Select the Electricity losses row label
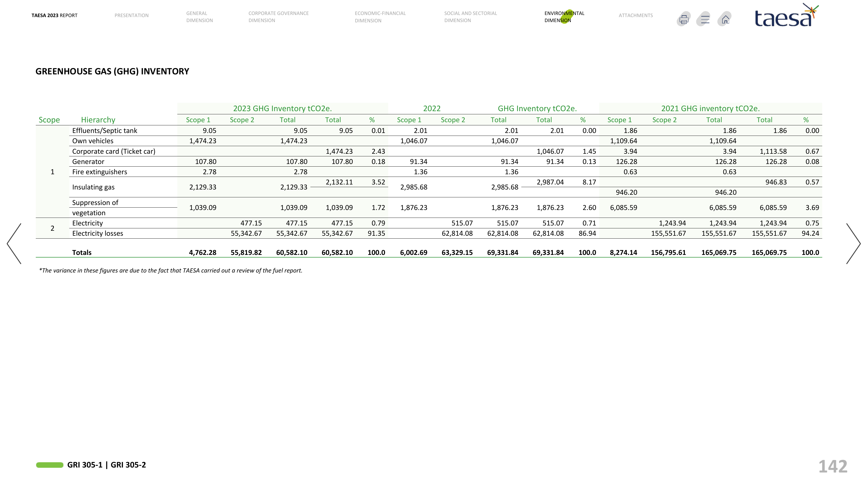The height and width of the screenshot is (488, 868). click(97, 234)
